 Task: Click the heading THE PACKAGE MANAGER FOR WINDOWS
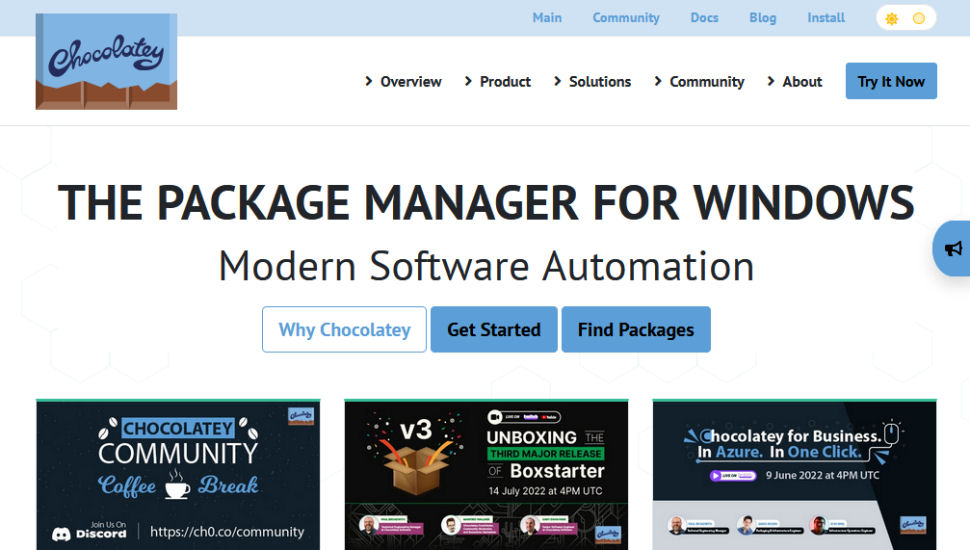486,202
